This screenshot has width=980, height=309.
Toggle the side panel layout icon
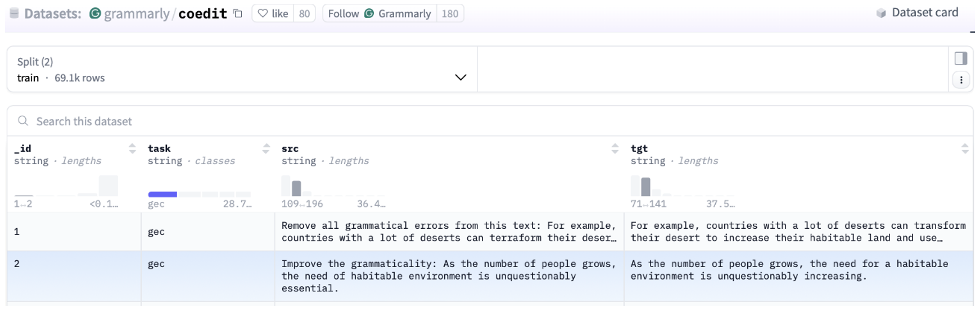[x=960, y=58]
